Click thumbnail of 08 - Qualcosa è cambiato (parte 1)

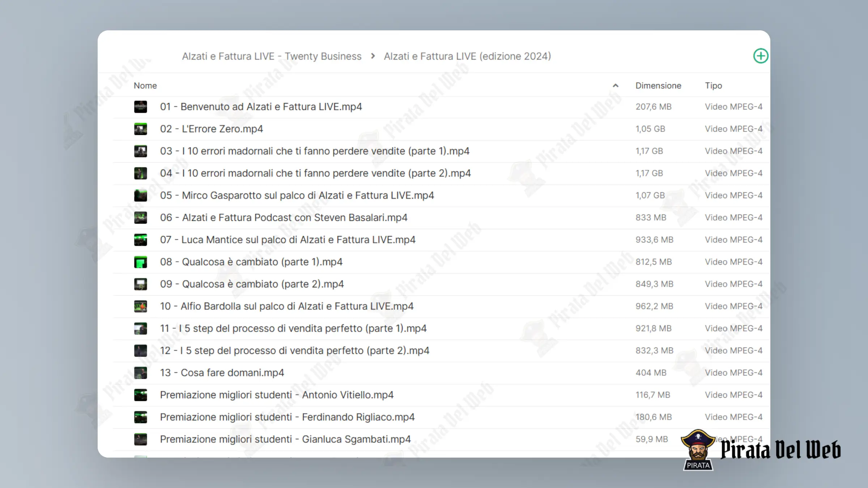(x=140, y=262)
